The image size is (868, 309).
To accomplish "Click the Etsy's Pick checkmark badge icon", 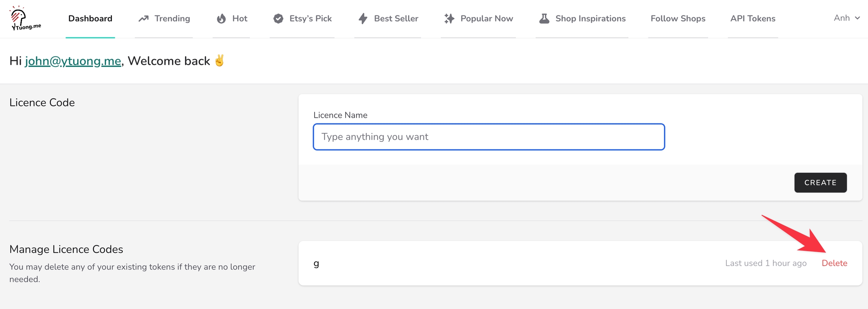I will click(x=278, y=18).
